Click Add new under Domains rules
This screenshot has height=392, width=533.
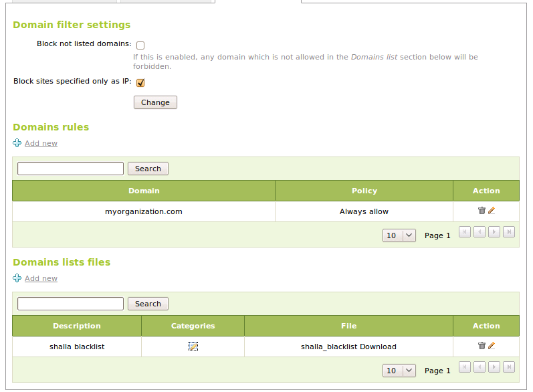(x=41, y=143)
